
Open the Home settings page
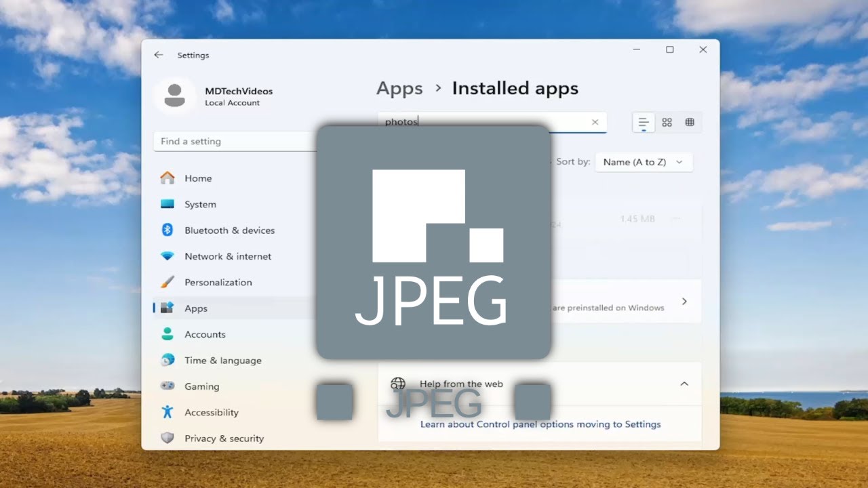[x=197, y=178]
